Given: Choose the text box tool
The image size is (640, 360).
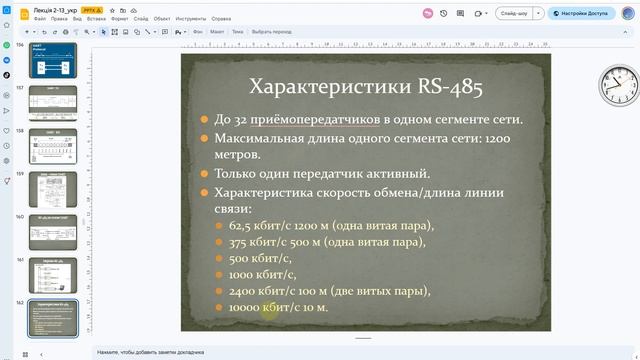Looking at the screenshot, I should click(115, 32).
